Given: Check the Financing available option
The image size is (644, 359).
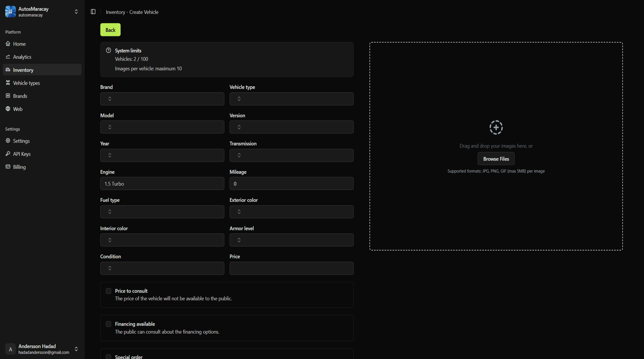Looking at the screenshot, I should pyautogui.click(x=108, y=324).
